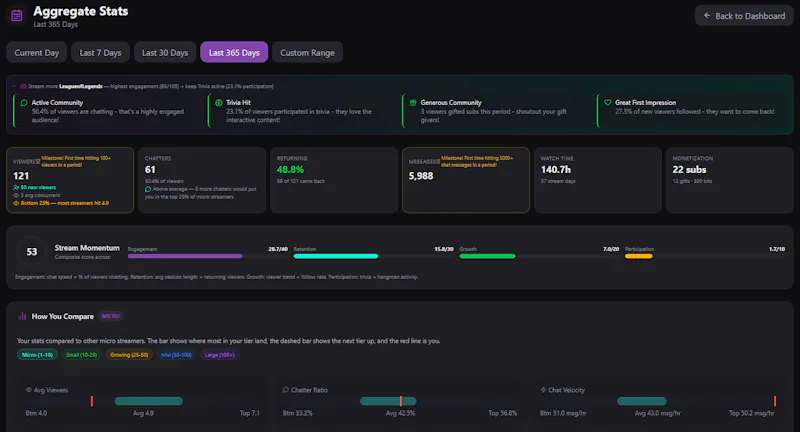The height and width of the screenshot is (432, 800).
Task: Click the purple Engagement progress bar
Action: pos(185,256)
